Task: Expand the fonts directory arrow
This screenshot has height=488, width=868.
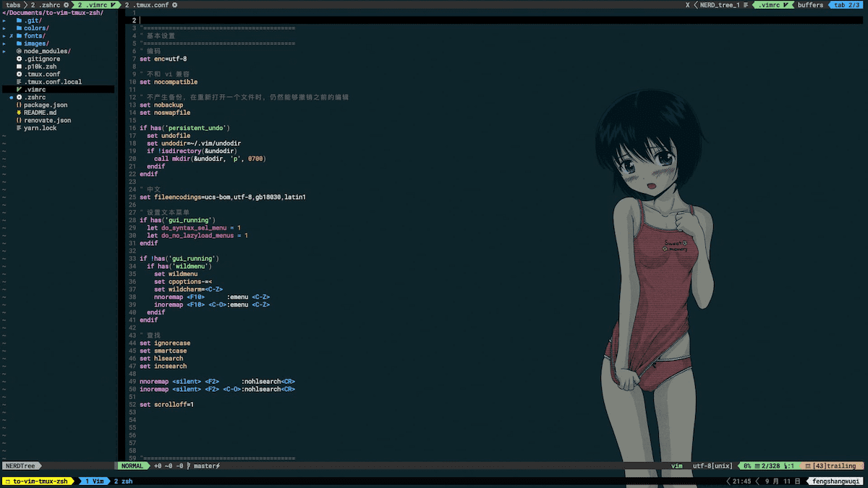Action: point(4,35)
